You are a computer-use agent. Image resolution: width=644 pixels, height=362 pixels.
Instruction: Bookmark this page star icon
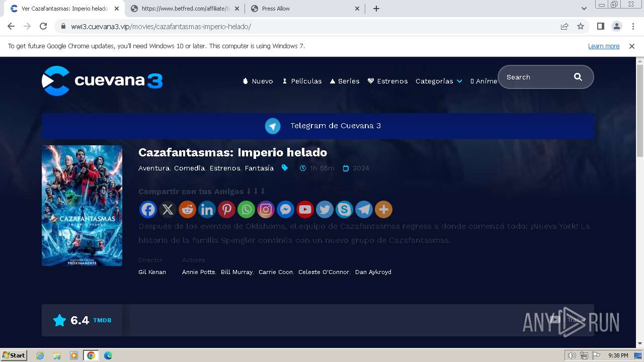pos(581,26)
